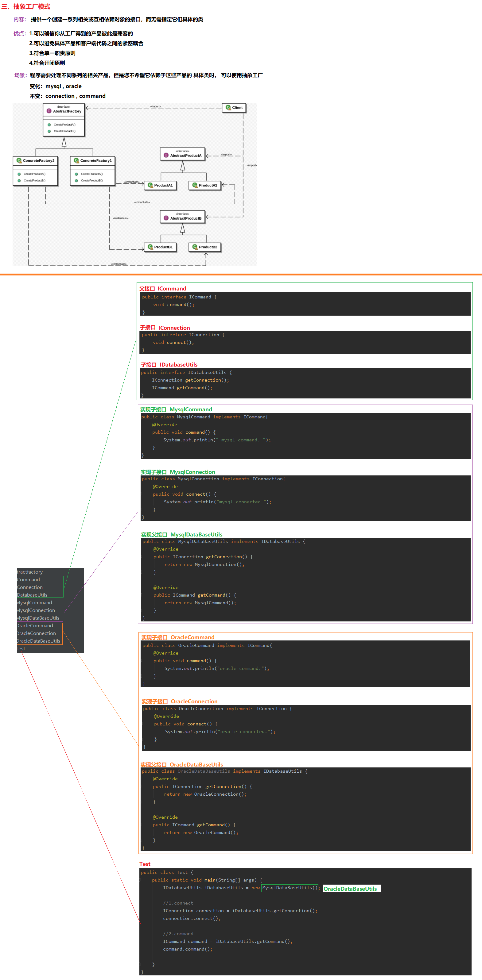Click the ProductA2 class icon

(x=195, y=185)
